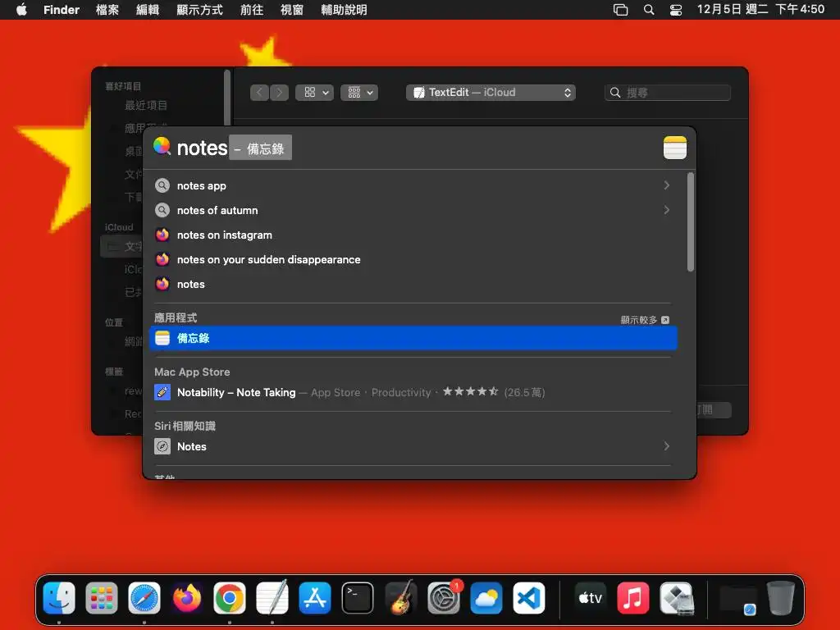Open the 備忘錄 application result
The image size is (840, 630).
pyautogui.click(x=413, y=338)
